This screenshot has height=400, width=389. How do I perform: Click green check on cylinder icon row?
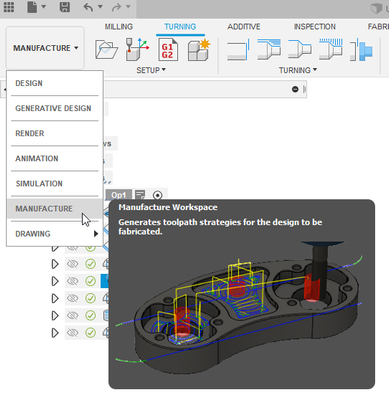90,315
